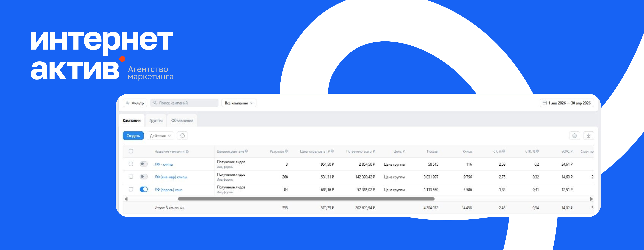Disable the "ЛФ (апрель) клип" campaign switch
The image size is (644, 250).
(x=144, y=189)
